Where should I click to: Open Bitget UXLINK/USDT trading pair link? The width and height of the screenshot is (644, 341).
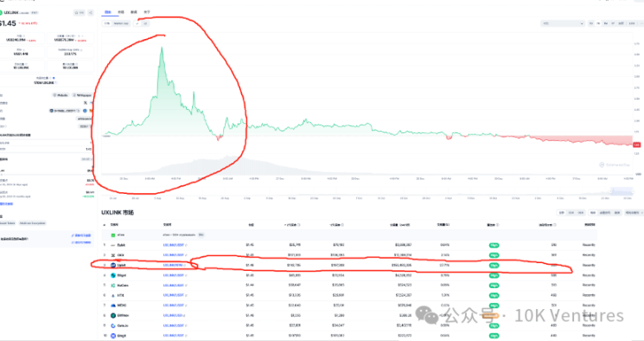tap(174, 275)
